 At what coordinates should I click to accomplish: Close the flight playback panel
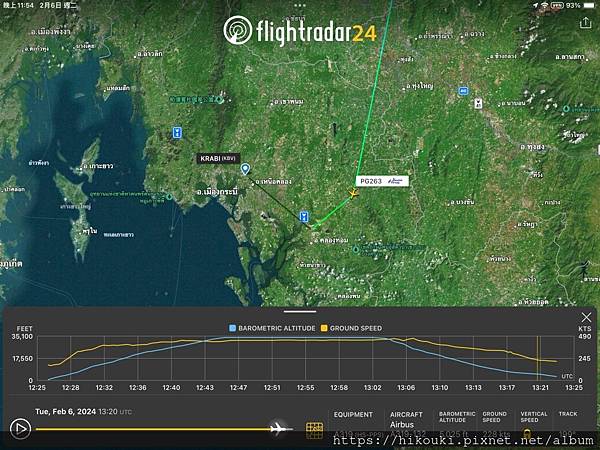[x=586, y=317]
